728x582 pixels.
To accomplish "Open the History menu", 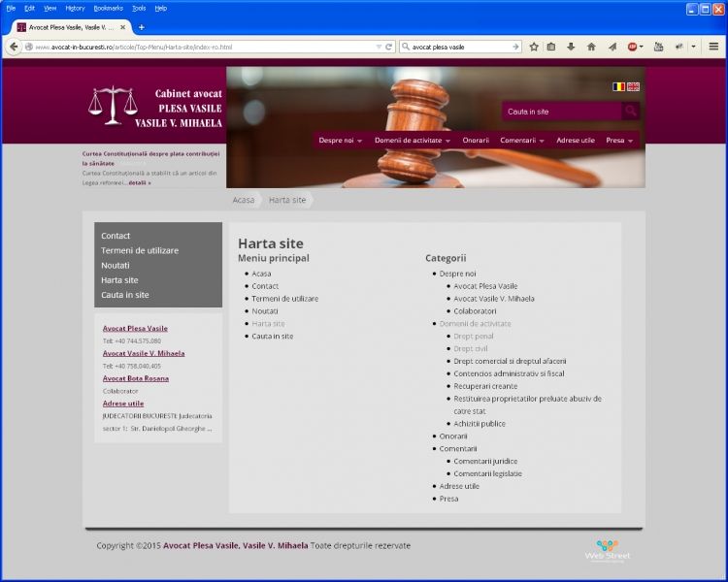I will pyautogui.click(x=75, y=8).
